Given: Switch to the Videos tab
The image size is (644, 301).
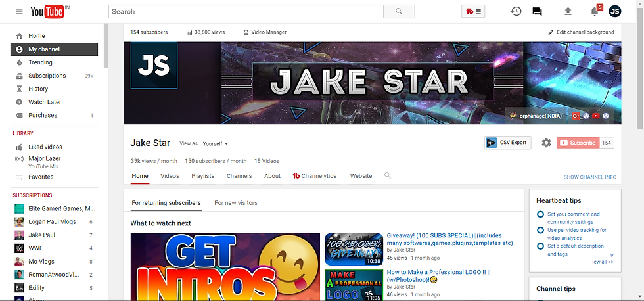Looking at the screenshot, I should 170,175.
